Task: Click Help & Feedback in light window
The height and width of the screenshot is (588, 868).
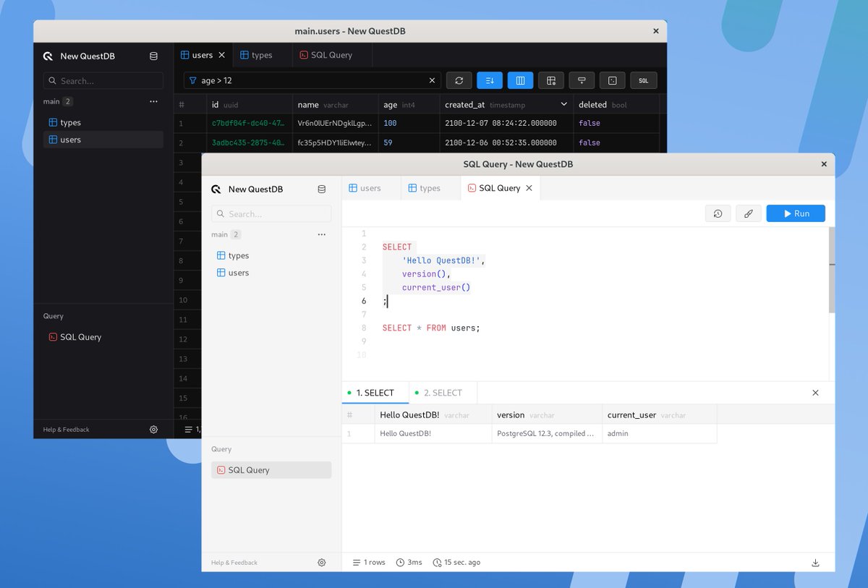Action: tap(234, 563)
